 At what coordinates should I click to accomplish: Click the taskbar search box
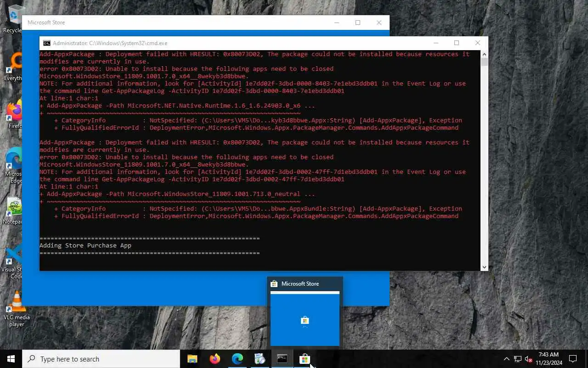(x=101, y=359)
